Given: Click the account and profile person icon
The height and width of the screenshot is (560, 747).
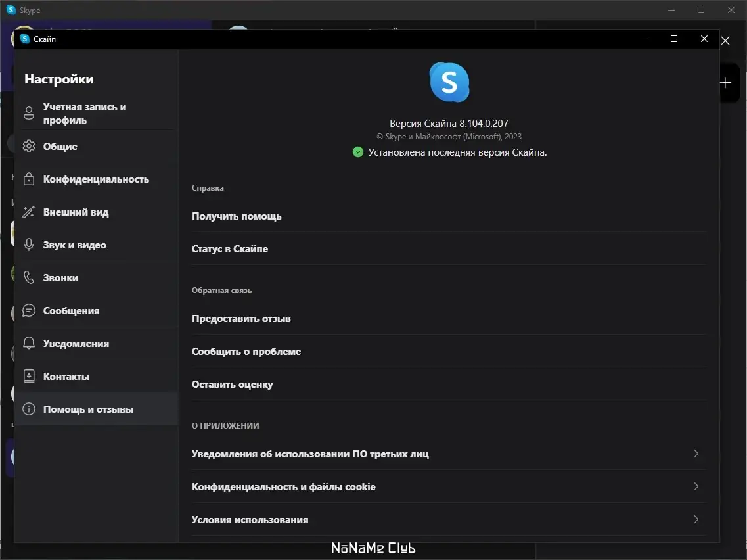Looking at the screenshot, I should click(29, 113).
